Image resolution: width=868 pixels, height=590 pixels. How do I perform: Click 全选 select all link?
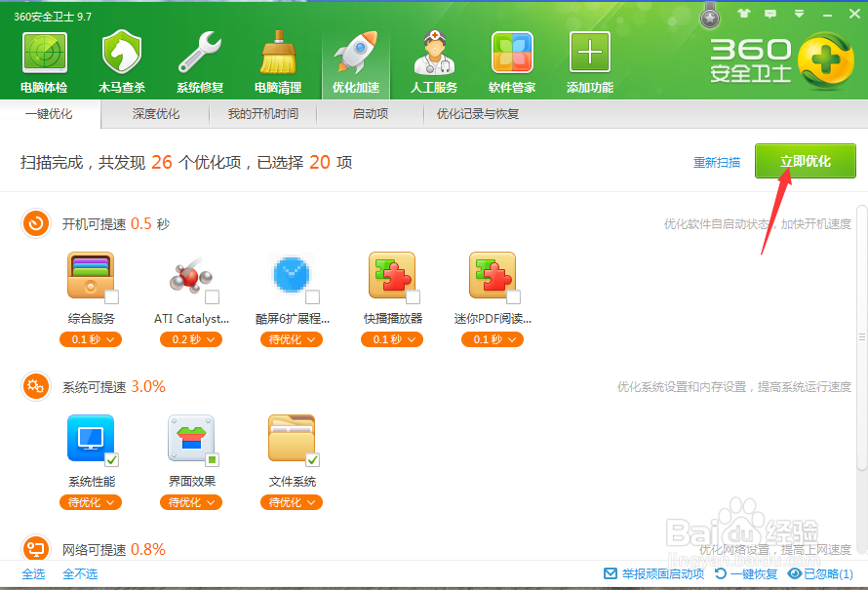click(33, 574)
